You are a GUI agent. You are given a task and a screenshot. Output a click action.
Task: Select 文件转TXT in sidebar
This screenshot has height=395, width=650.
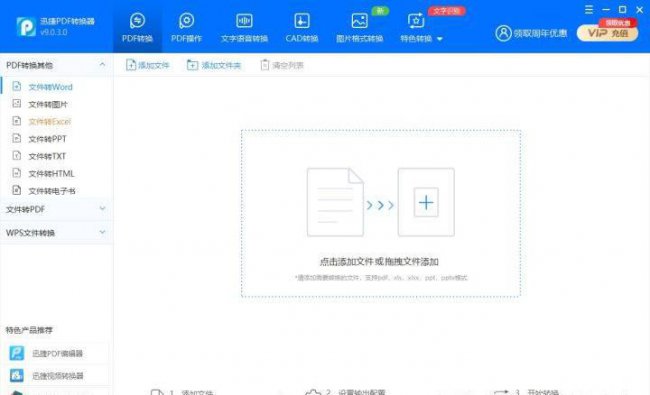[57, 156]
